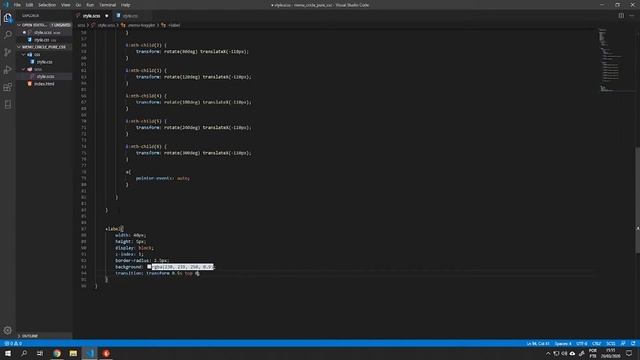Open index.html in Explorer

click(x=44, y=84)
